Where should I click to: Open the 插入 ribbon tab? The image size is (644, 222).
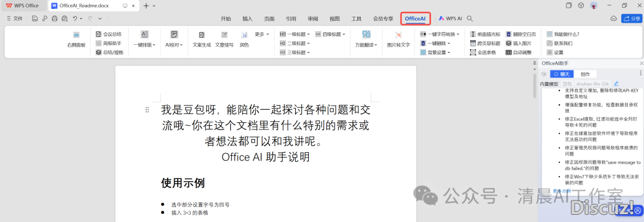247,18
